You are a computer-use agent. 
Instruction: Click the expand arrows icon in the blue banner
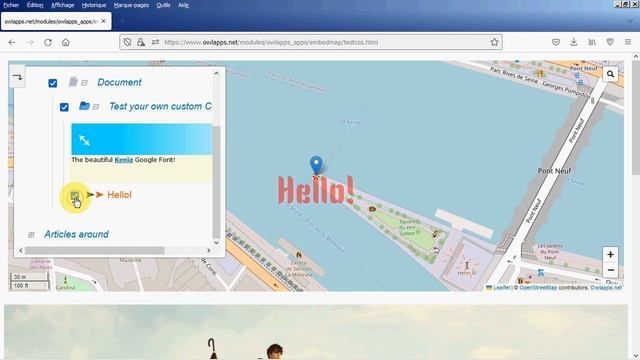point(84,140)
